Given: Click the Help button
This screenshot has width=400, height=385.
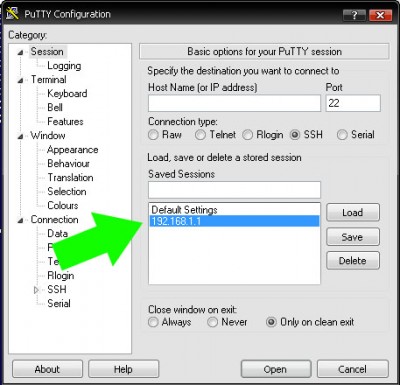Looking at the screenshot, I should (x=123, y=369).
